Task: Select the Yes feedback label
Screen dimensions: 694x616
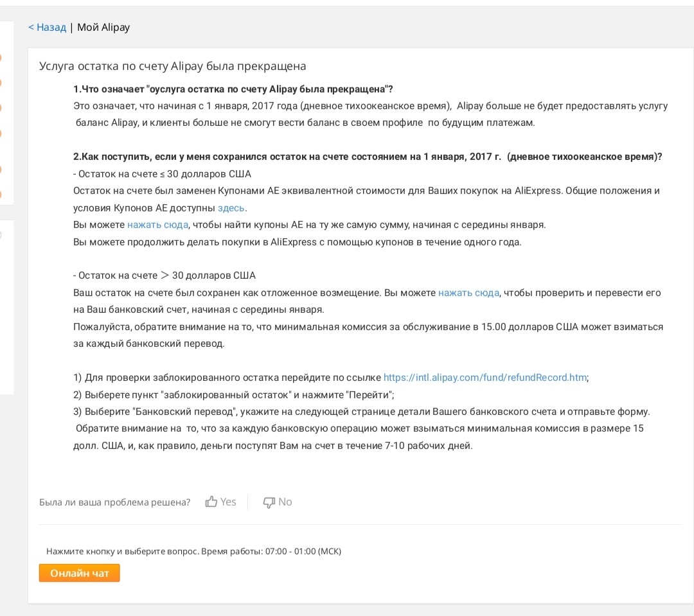Action: (x=228, y=502)
